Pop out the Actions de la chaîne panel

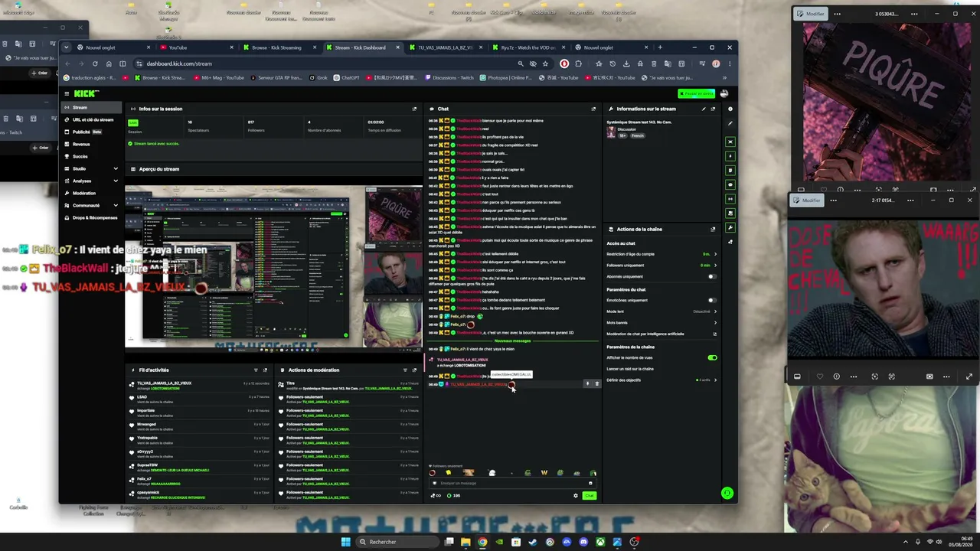(x=713, y=229)
